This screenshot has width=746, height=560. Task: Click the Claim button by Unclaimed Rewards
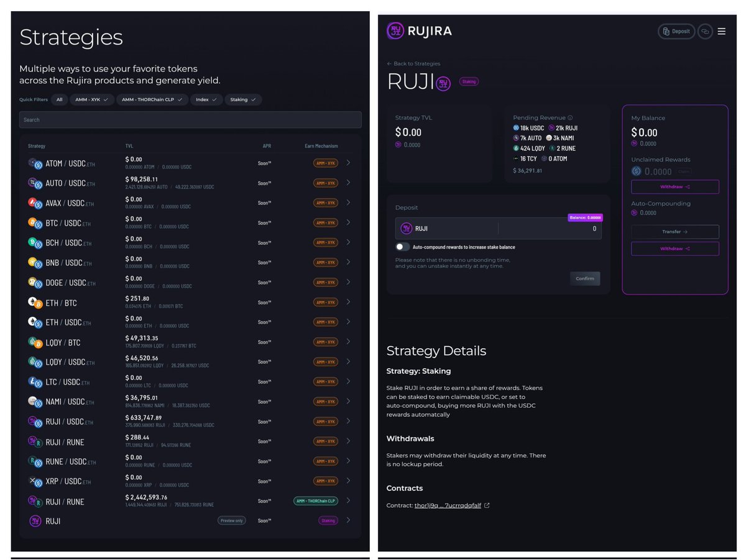683,172
